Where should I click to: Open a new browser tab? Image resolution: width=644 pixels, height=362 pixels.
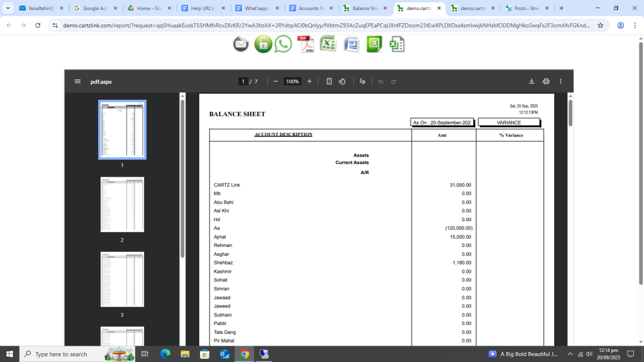[562, 8]
